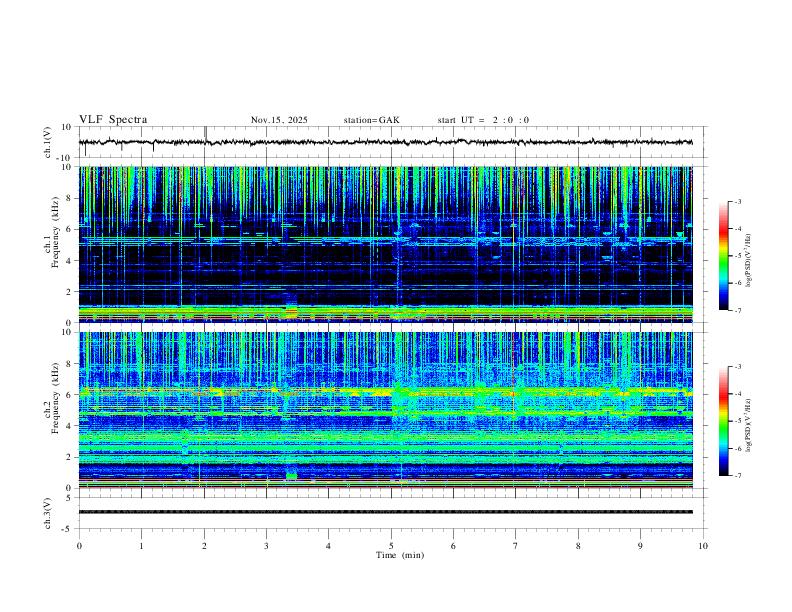Click the 8 kHz tick on ch.1 frequency axis
Image resolution: width=792 pixels, height=612 pixels.
[70, 198]
